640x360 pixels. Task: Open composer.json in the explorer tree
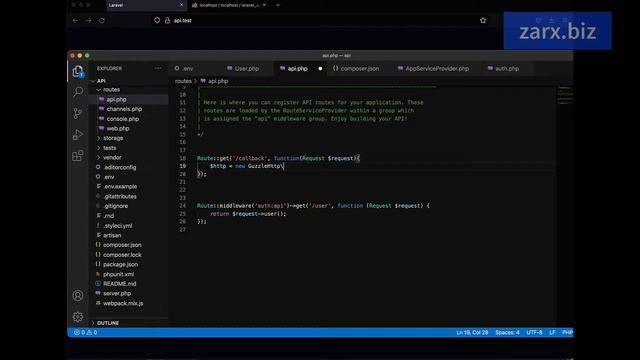pyautogui.click(x=122, y=245)
